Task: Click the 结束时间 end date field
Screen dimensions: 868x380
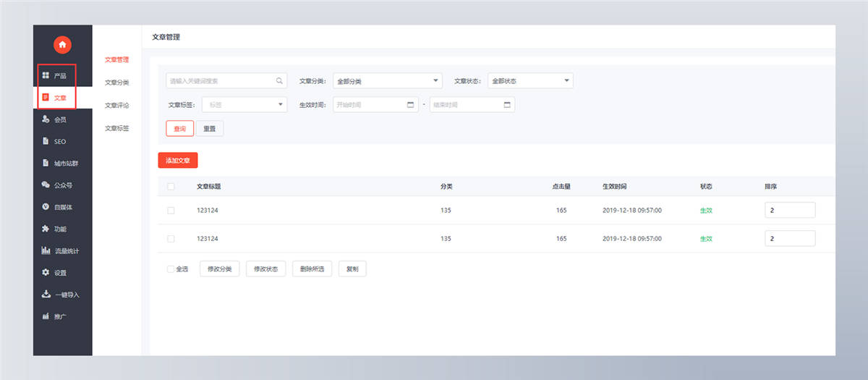Action: [x=472, y=104]
